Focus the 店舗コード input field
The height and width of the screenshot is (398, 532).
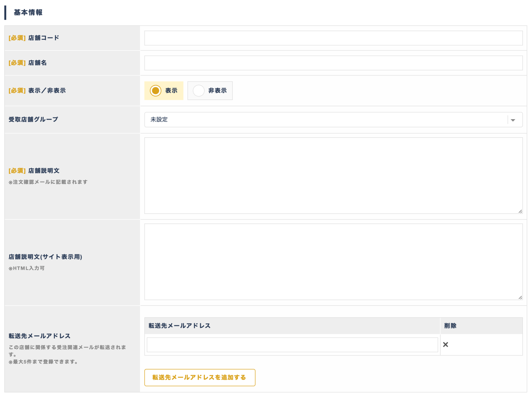point(333,38)
